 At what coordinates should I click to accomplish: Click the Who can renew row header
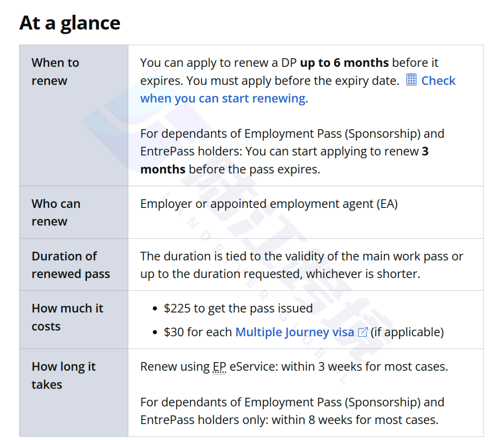point(74,212)
